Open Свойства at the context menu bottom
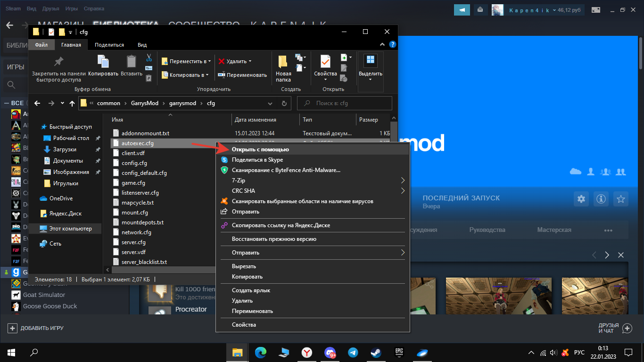The width and height of the screenshot is (644, 362). pos(313,325)
